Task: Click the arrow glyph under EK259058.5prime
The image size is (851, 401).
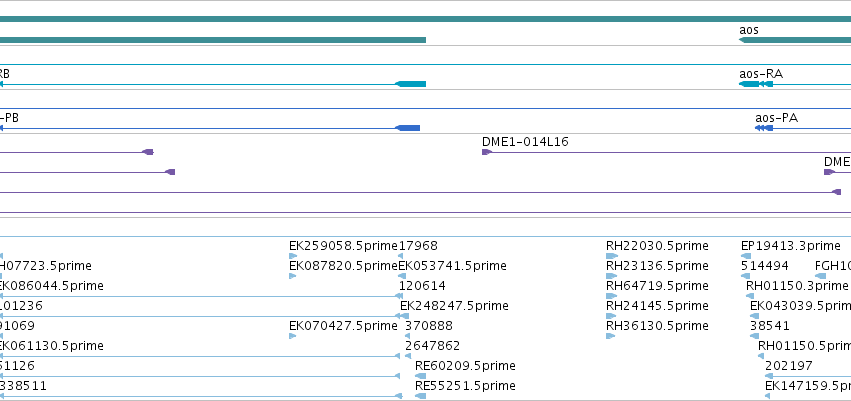Action: (293, 256)
